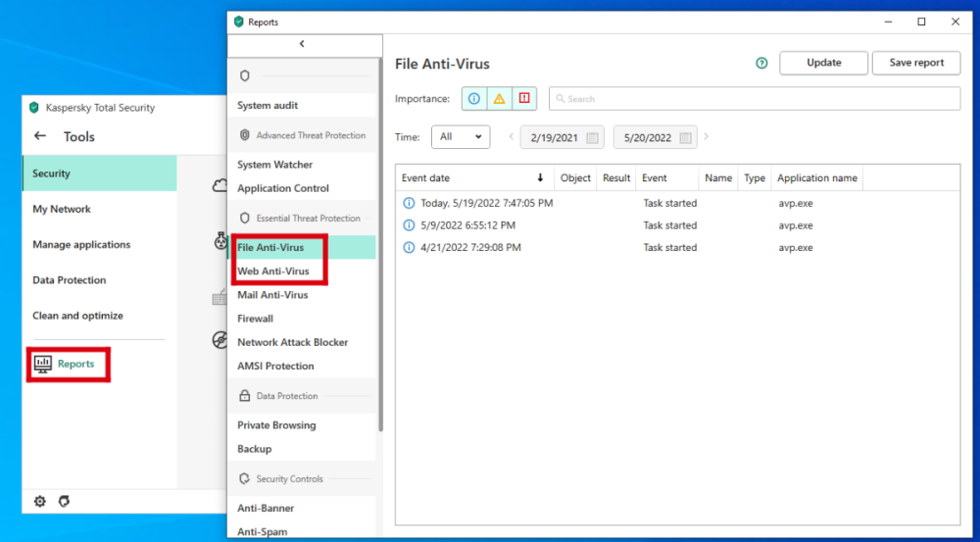This screenshot has width=980, height=542.
Task: Open calendar for start date 2/19/2021
Action: pos(592,137)
